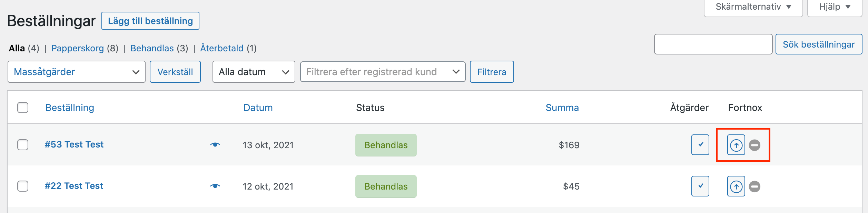This screenshot has height=213, width=868.
Task: Select checkbox for order #22
Action: coord(23,186)
